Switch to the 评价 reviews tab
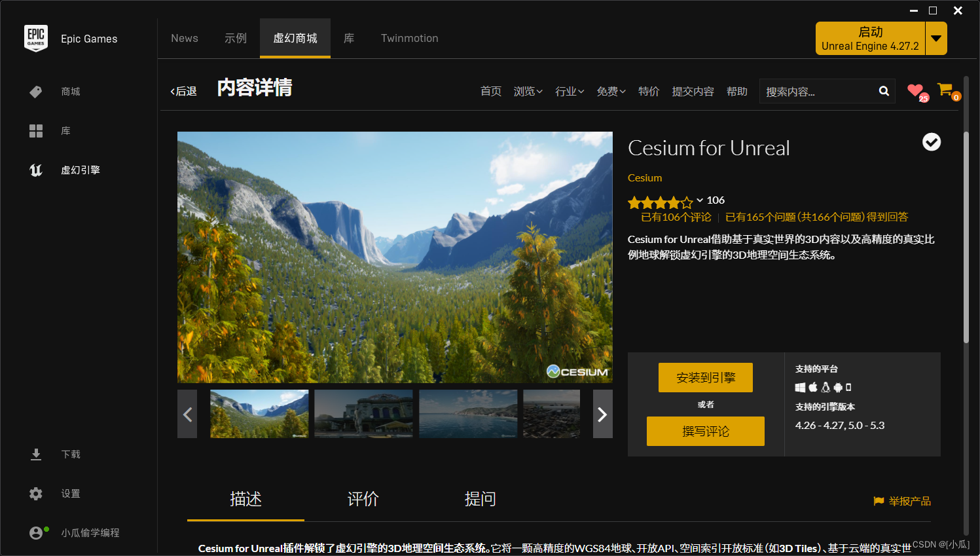Screen dimensions: 980x556 tap(363, 500)
